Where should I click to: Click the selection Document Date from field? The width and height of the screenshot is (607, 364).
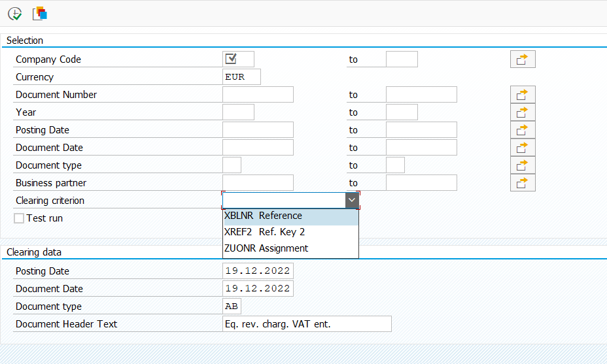(258, 148)
